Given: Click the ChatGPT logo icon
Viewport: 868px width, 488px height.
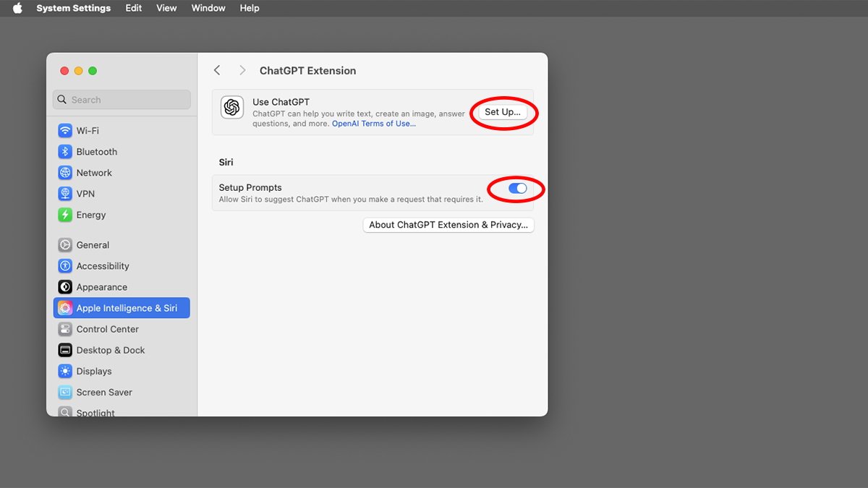Looking at the screenshot, I should pos(232,107).
